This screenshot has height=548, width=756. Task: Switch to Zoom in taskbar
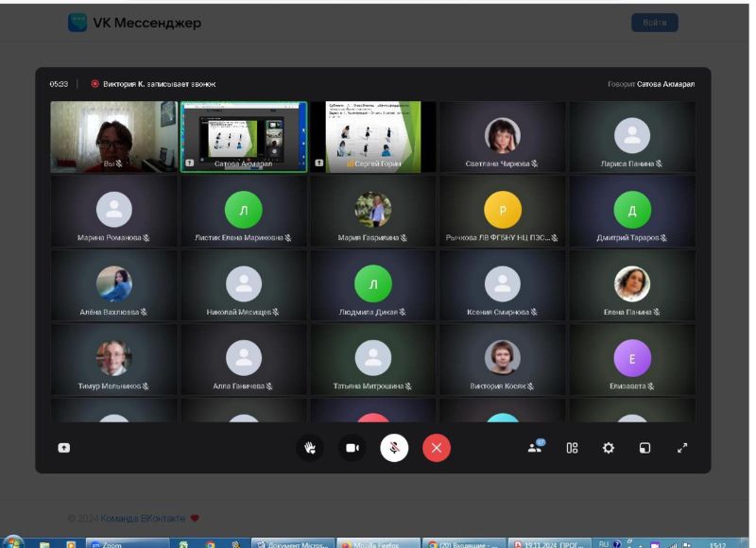pos(128,544)
